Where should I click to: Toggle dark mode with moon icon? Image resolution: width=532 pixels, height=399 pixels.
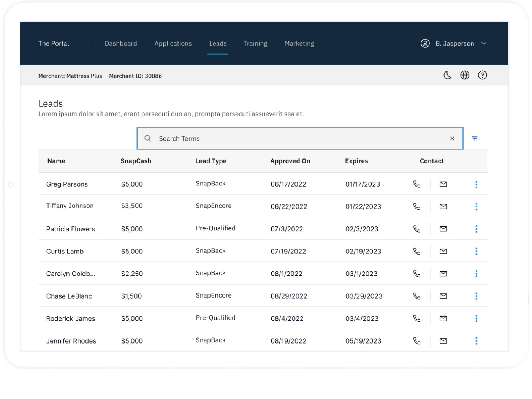(448, 75)
